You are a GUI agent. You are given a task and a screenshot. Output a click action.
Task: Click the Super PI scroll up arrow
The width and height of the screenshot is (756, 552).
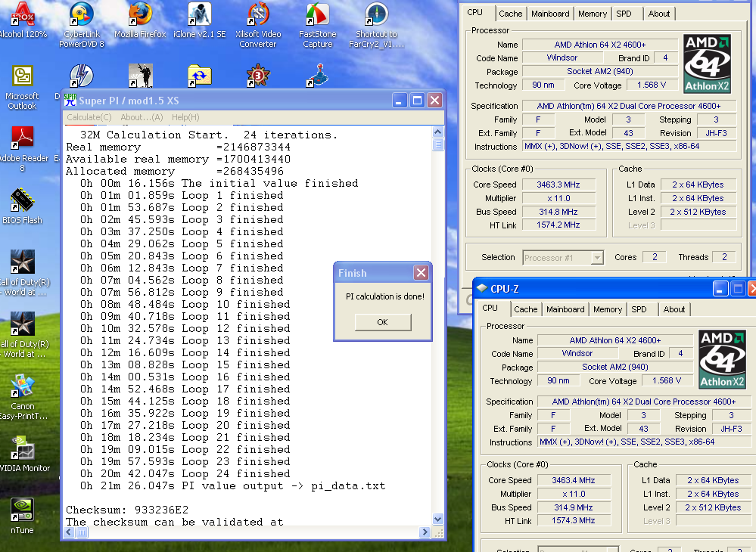click(438, 132)
